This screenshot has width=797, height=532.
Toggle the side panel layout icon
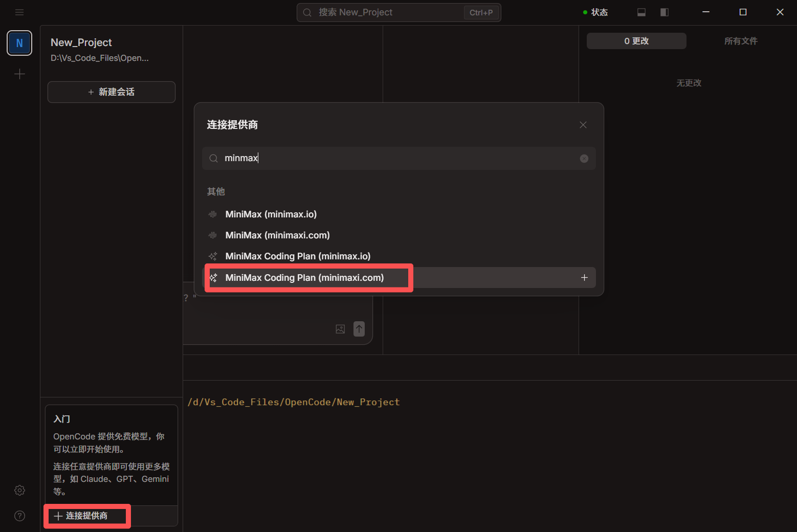tap(665, 12)
